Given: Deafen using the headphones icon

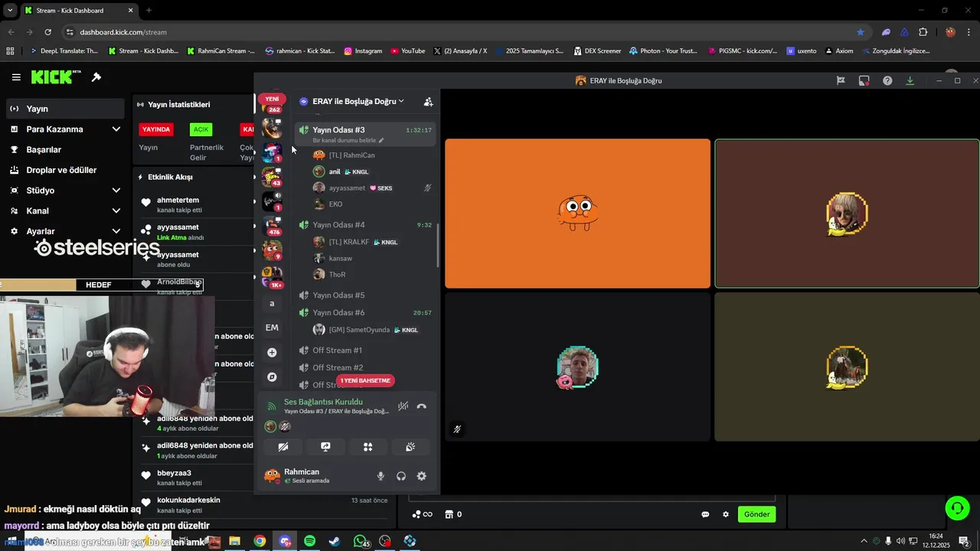Looking at the screenshot, I should click(x=401, y=476).
